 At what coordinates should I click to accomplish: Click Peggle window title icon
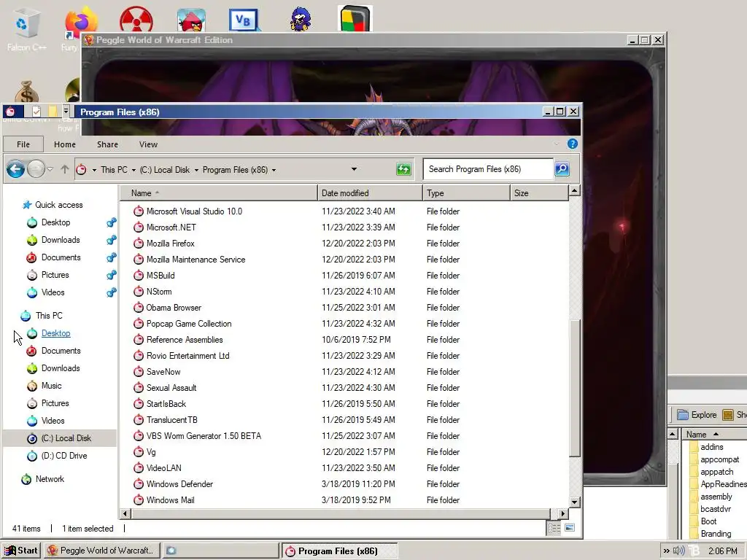click(x=88, y=40)
